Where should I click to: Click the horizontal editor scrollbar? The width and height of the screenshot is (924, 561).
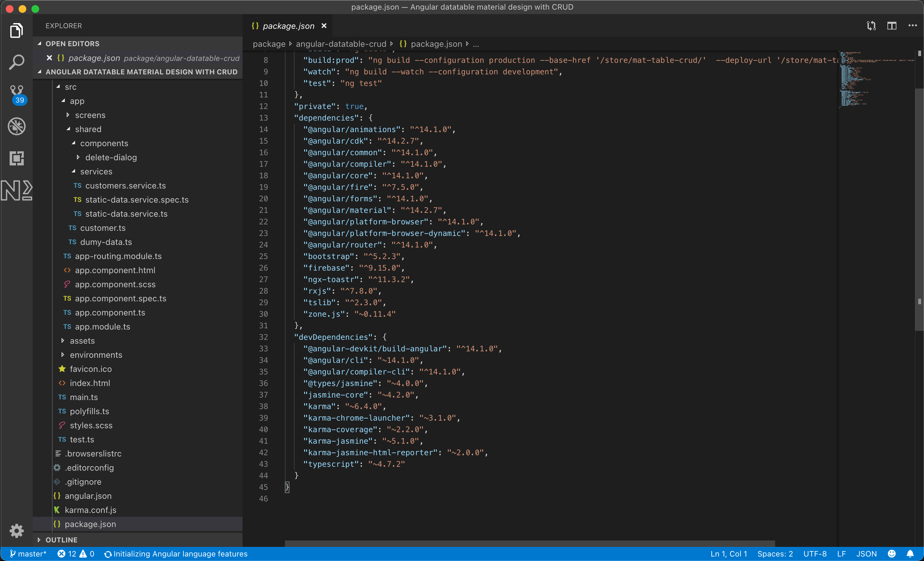click(529, 543)
